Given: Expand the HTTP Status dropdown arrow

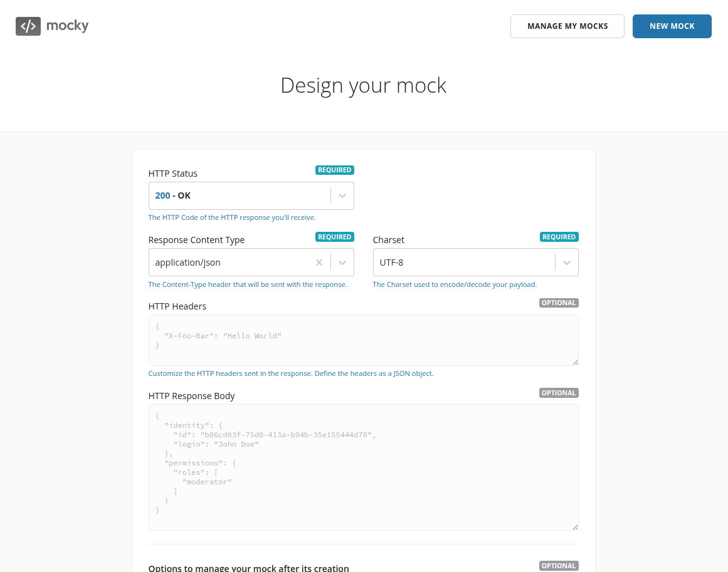Looking at the screenshot, I should point(342,195).
